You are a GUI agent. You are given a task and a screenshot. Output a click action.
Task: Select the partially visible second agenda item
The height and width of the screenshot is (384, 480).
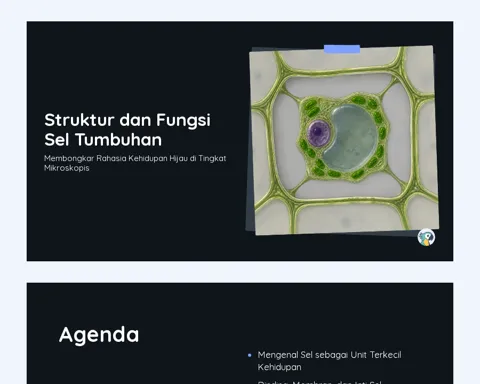pyautogui.click(x=319, y=382)
